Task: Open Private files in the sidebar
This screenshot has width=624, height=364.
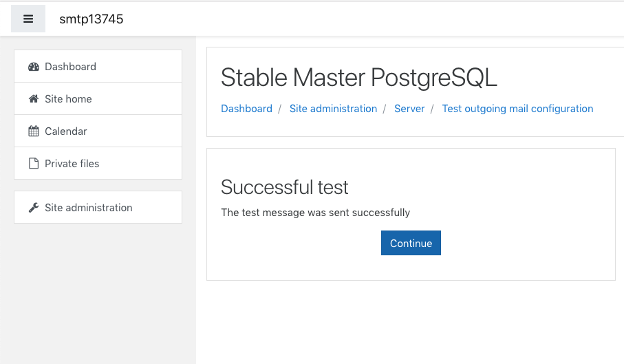Action: pyautogui.click(x=98, y=163)
